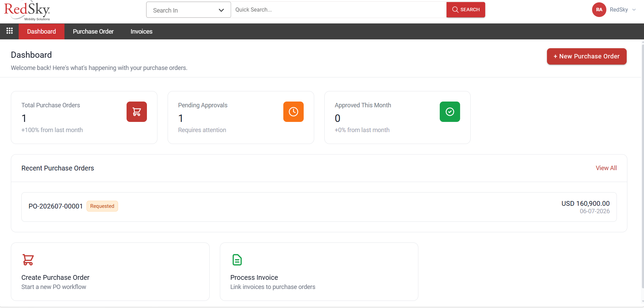Open the Purchase Order tab
644x308 pixels.
point(93,32)
